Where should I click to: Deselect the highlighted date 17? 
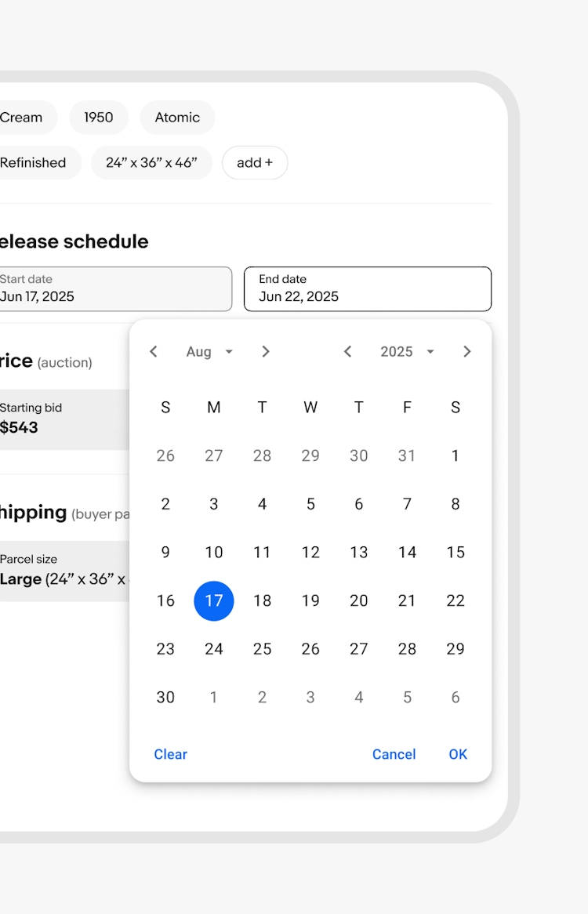213,600
